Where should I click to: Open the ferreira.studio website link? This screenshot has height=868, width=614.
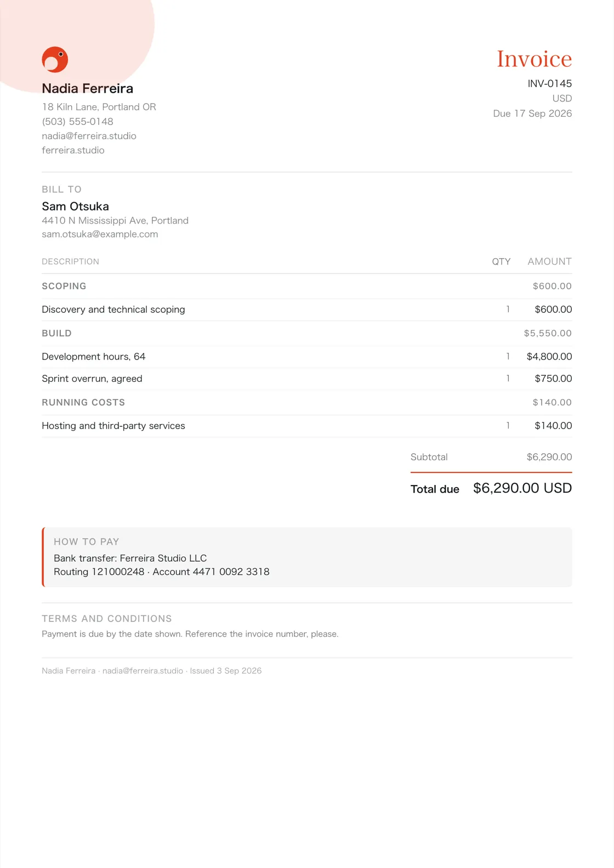73,150
